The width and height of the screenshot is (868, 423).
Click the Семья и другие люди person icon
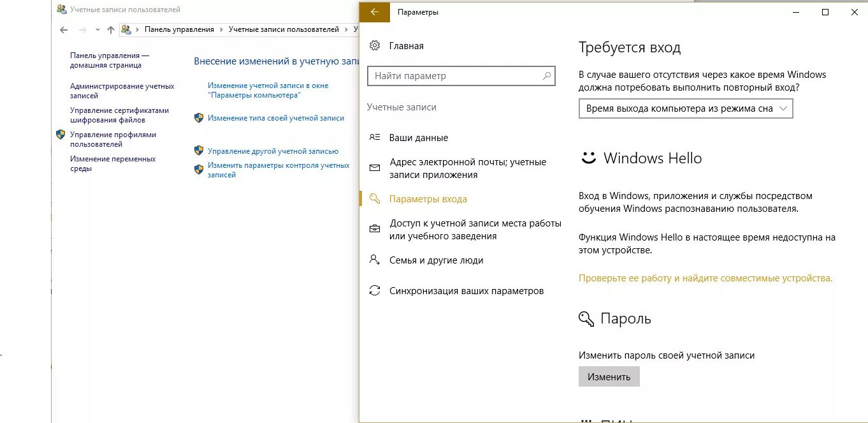pyautogui.click(x=374, y=260)
